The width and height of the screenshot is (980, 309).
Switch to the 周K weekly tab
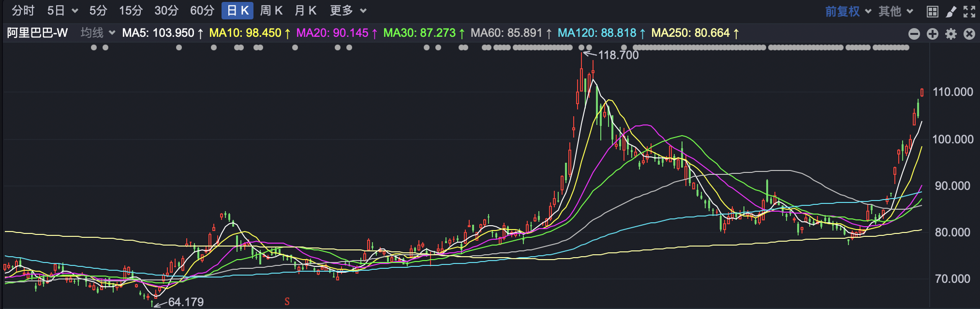[271, 11]
